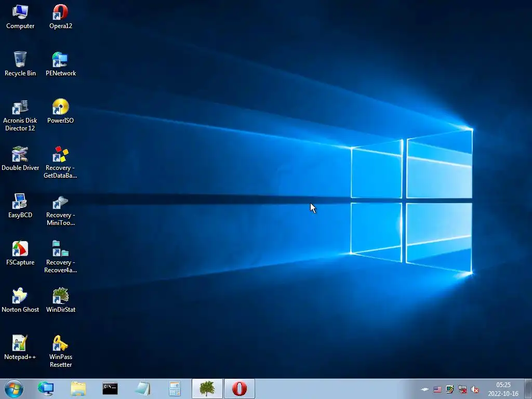Click the monitor with pencil tray icon

point(450,390)
